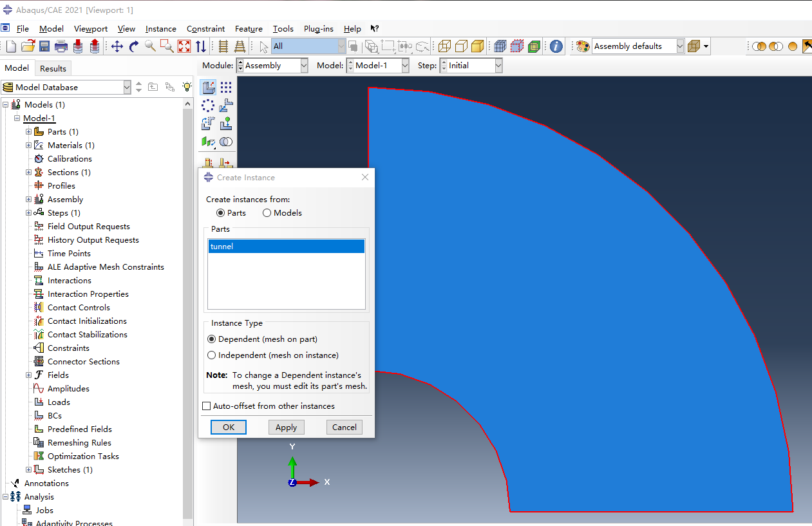Image resolution: width=812 pixels, height=526 pixels.
Task: Select the Rotate View tool
Action: coord(134,46)
